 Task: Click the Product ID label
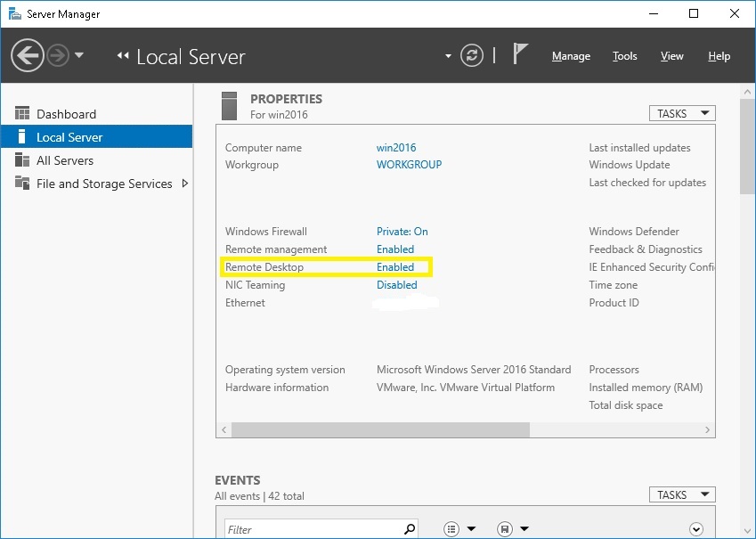(614, 303)
